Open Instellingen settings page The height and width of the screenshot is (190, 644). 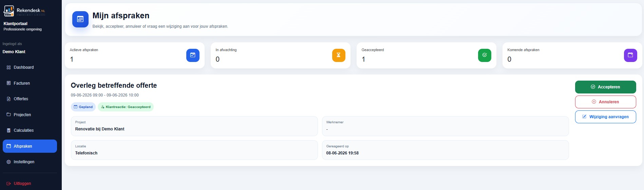(x=30, y=162)
